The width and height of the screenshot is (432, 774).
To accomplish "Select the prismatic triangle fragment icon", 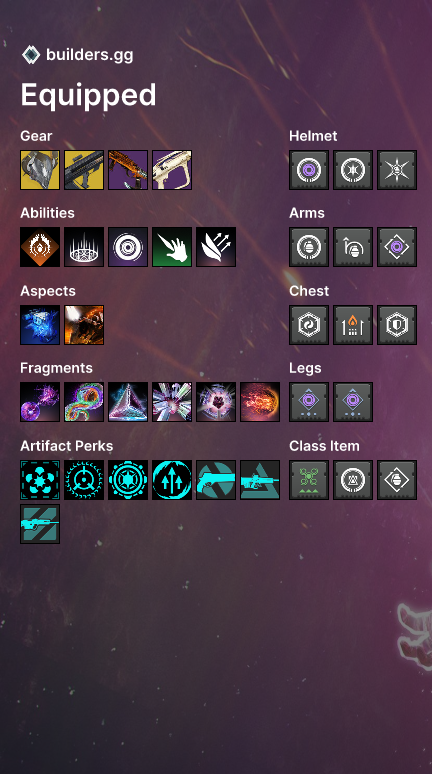I will tap(128, 402).
